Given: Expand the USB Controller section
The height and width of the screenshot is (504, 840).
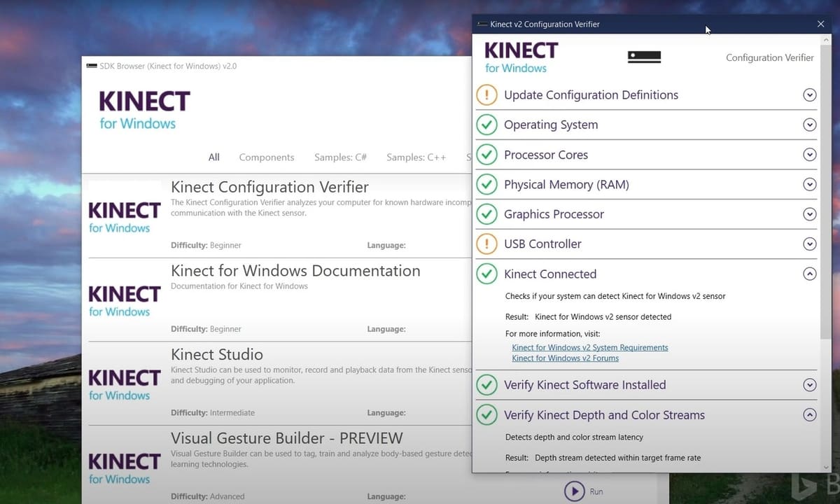Looking at the screenshot, I should 809,244.
